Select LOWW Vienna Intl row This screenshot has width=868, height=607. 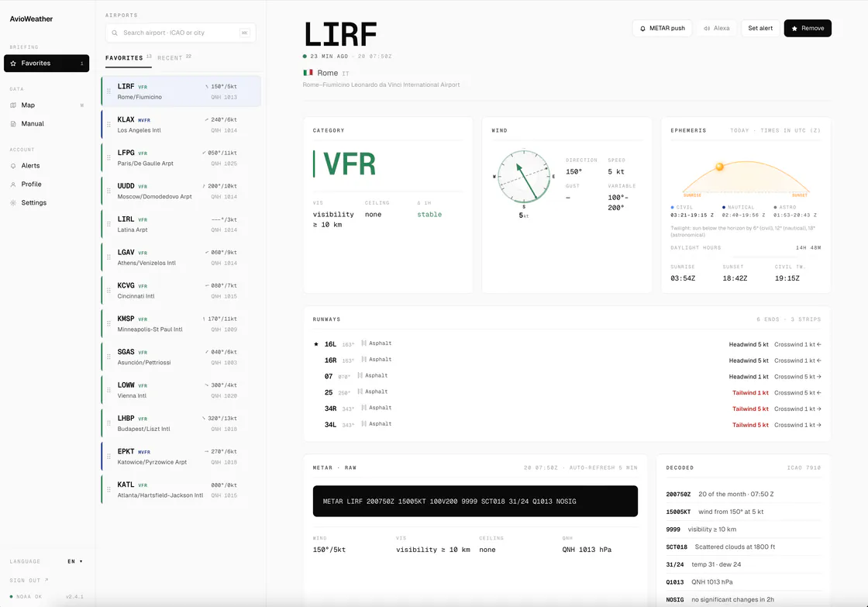pos(181,391)
